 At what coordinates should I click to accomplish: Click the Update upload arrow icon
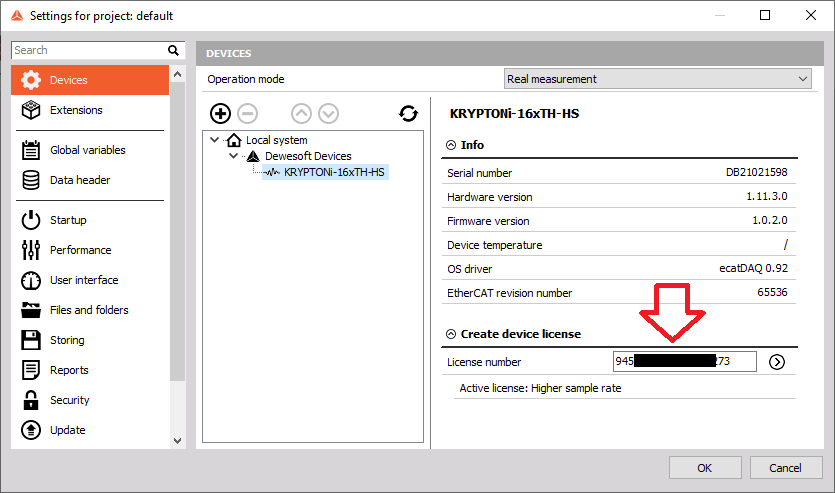click(x=31, y=430)
